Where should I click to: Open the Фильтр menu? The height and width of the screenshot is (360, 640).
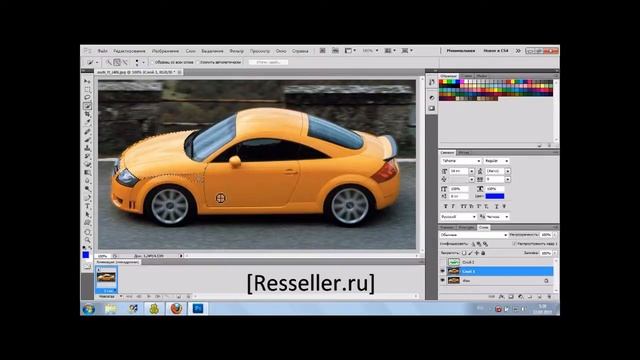pos(236,51)
